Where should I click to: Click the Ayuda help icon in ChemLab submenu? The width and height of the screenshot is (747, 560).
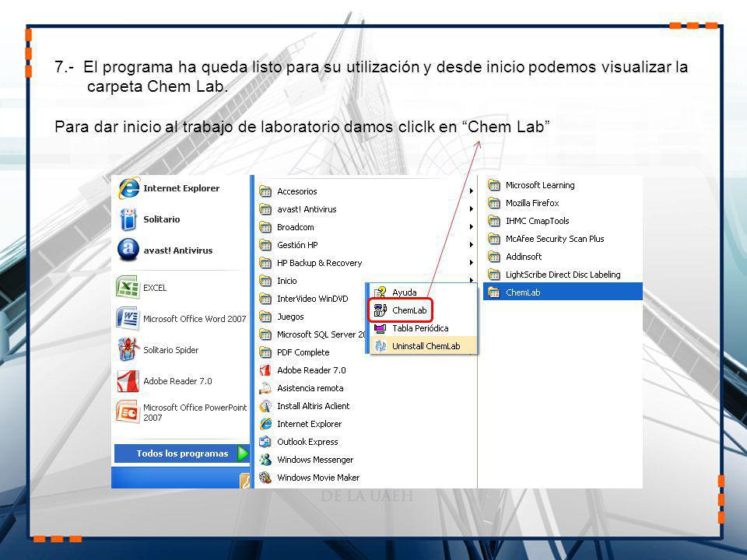pos(381,292)
